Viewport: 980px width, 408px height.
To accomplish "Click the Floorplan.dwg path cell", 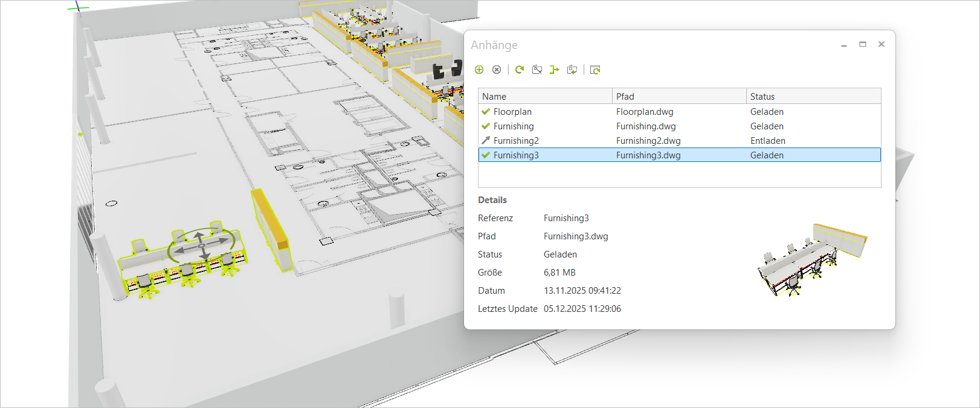I will 645,112.
